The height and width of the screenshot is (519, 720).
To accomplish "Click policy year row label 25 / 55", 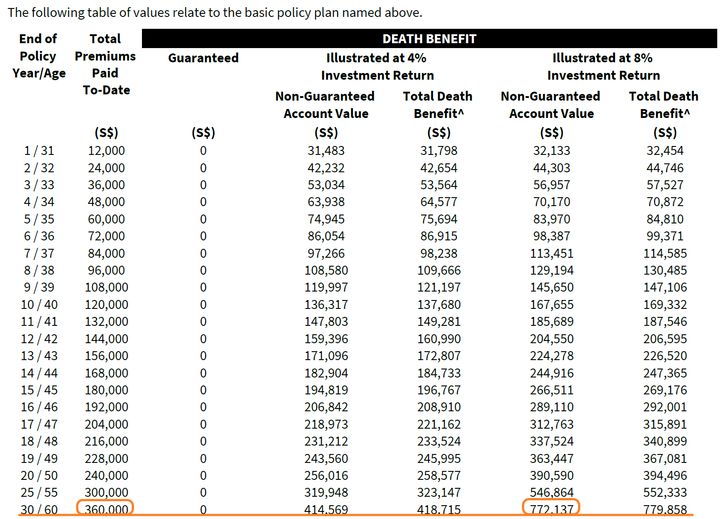I will (x=40, y=493).
